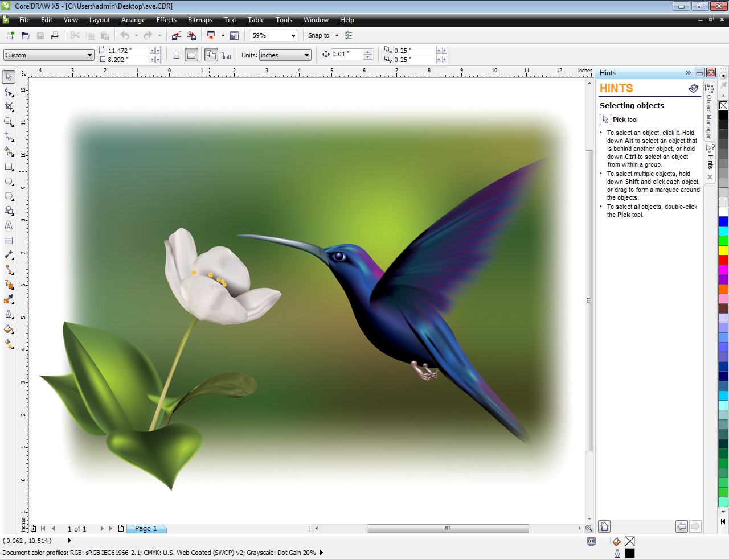The width and height of the screenshot is (729, 560).
Task: Toggle portrait page orientation
Action: pos(177,55)
